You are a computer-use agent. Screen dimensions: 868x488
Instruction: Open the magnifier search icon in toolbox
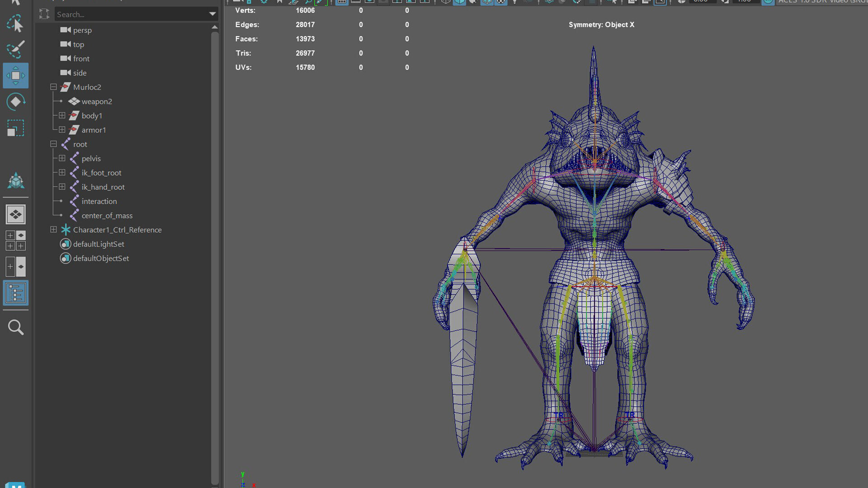point(15,327)
